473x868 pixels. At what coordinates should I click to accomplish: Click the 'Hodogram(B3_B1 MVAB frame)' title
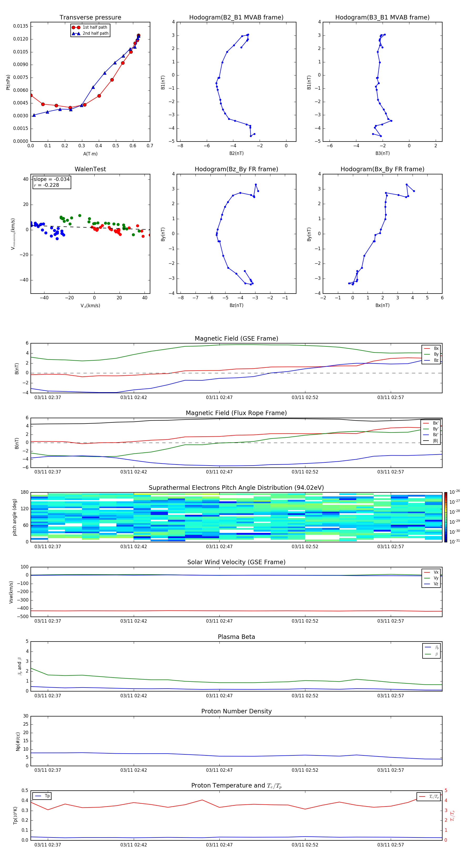(x=382, y=17)
